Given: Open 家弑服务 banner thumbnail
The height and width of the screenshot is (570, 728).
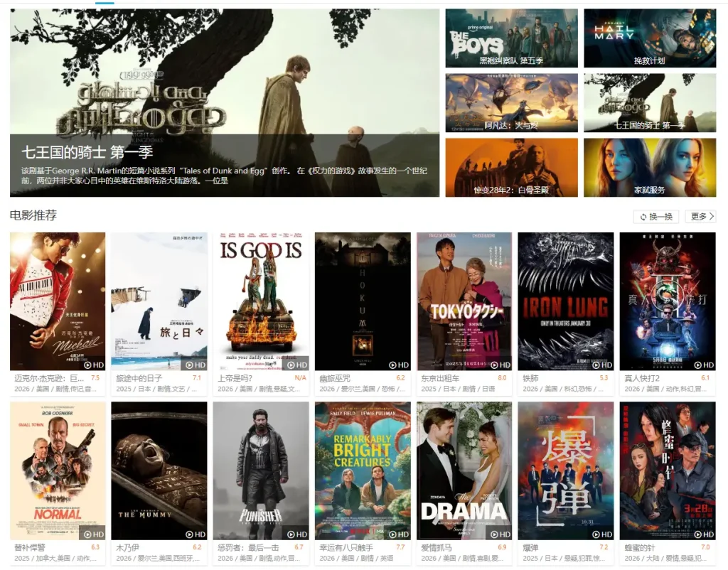Looking at the screenshot, I should pyautogui.click(x=650, y=167).
